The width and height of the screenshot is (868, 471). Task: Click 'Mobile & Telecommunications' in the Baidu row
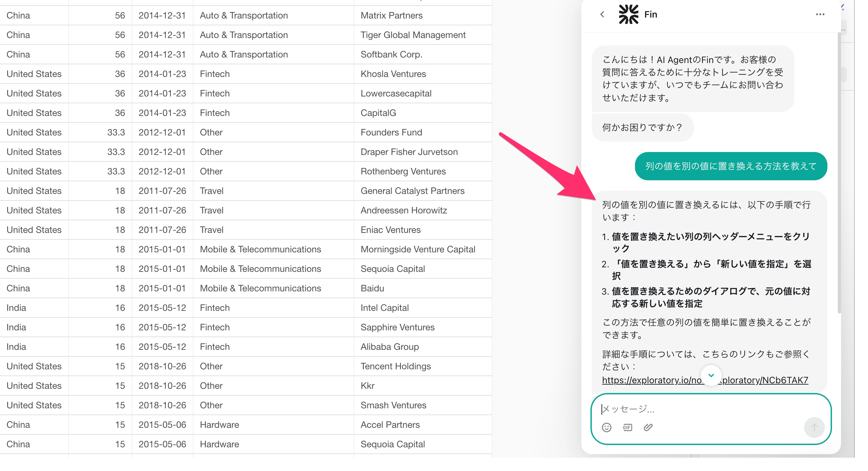click(x=260, y=288)
